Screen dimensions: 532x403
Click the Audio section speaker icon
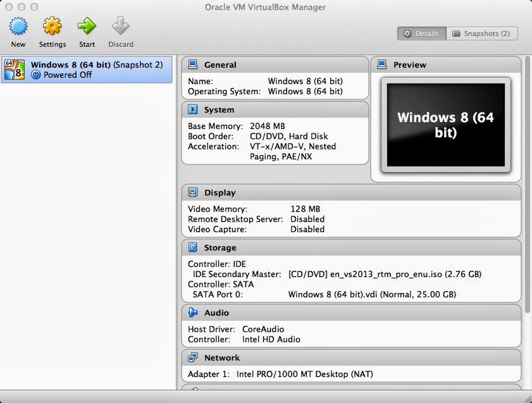coord(193,313)
